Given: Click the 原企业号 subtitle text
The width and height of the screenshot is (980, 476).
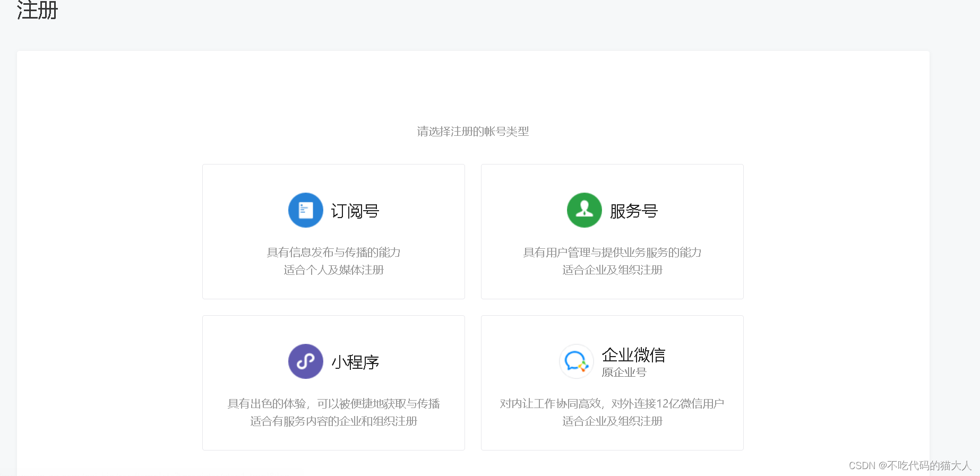Looking at the screenshot, I should pyautogui.click(x=624, y=373).
